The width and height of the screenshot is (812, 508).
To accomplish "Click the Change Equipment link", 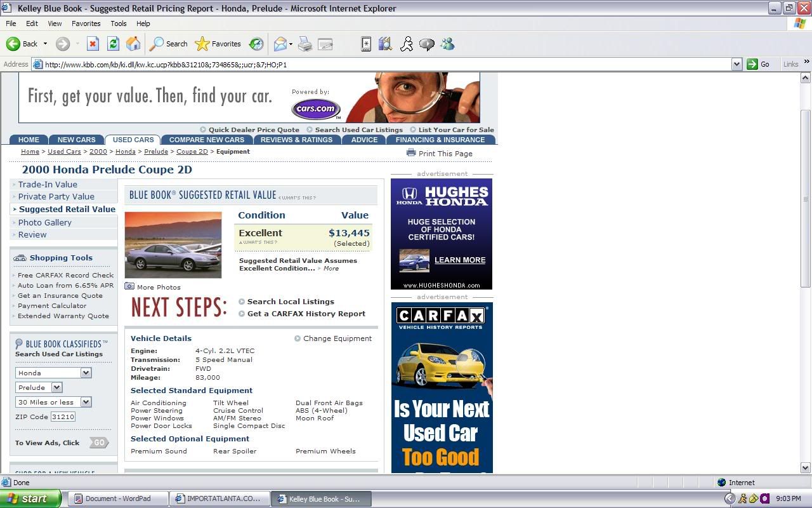I will point(337,338).
